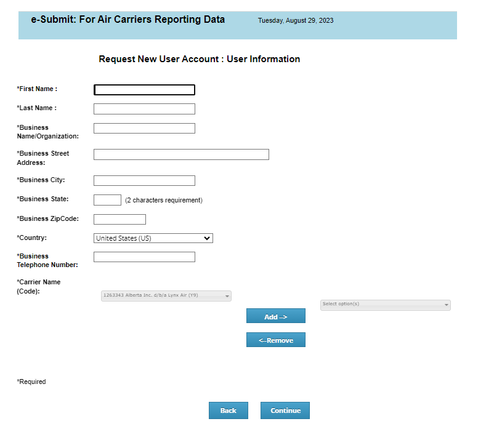Screen dimensions: 494x448
Task: Select the Business State field
Action: [x=107, y=199]
